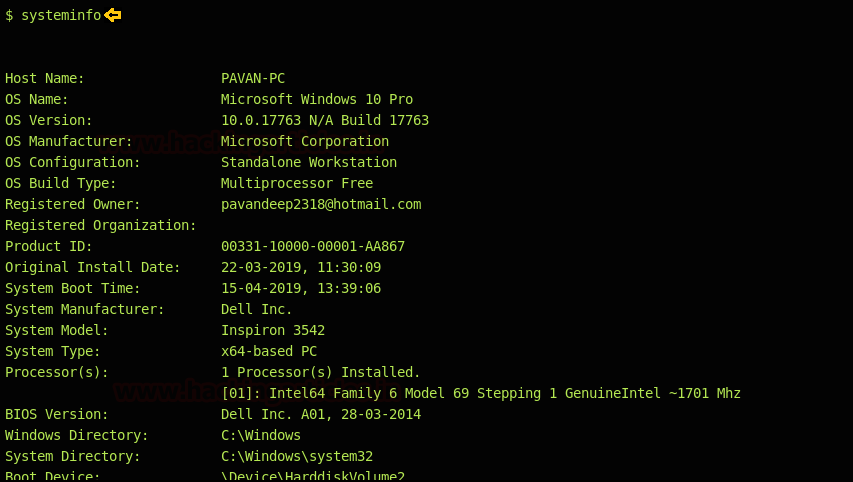Click the C:\Windows directory path
This screenshot has height=482, width=853.
260,435
